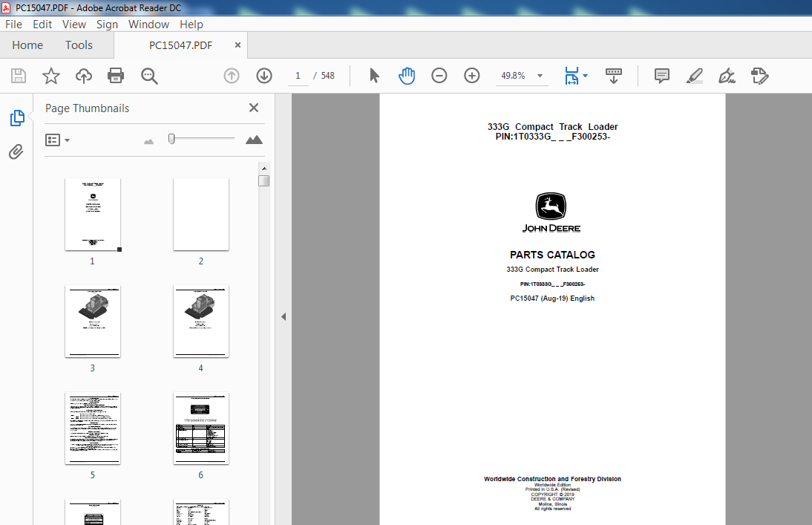The width and height of the screenshot is (812, 525).
Task: Click the John Deere logo
Action: click(x=551, y=212)
